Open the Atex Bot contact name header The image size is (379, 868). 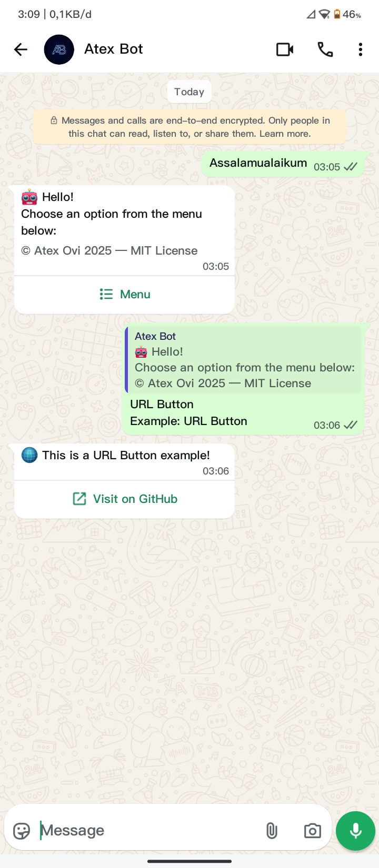tap(114, 49)
